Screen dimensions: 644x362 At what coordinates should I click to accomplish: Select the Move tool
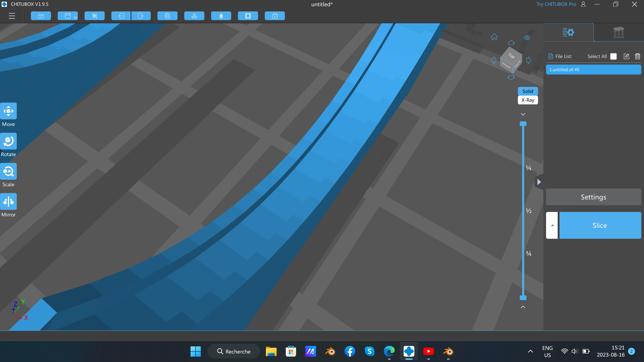8,111
